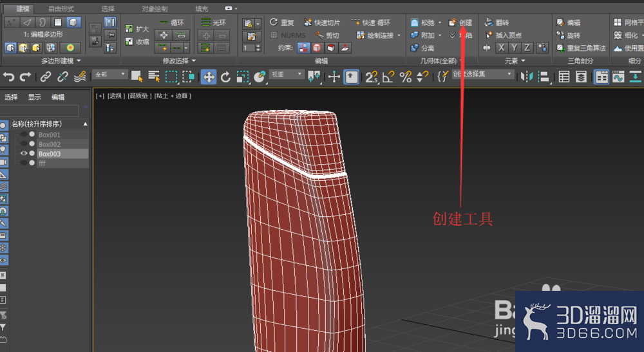Open the reference coordinate 视图 dropdown
644x352 pixels.
coord(287,74)
